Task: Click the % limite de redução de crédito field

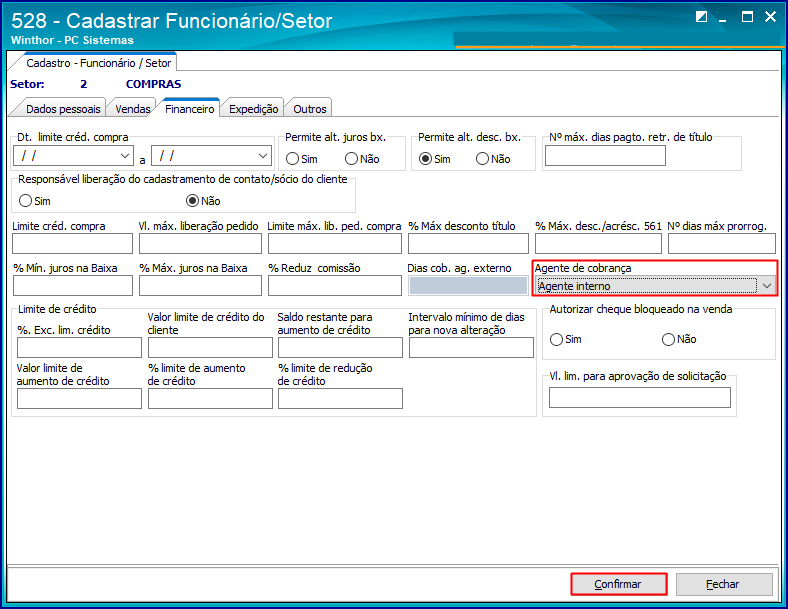Action: 340,398
